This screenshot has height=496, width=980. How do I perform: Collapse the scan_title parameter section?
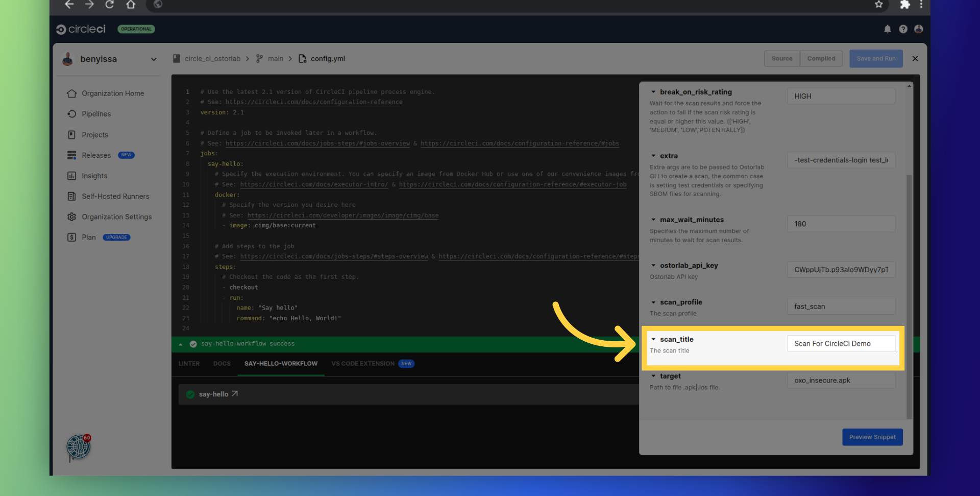(653, 339)
